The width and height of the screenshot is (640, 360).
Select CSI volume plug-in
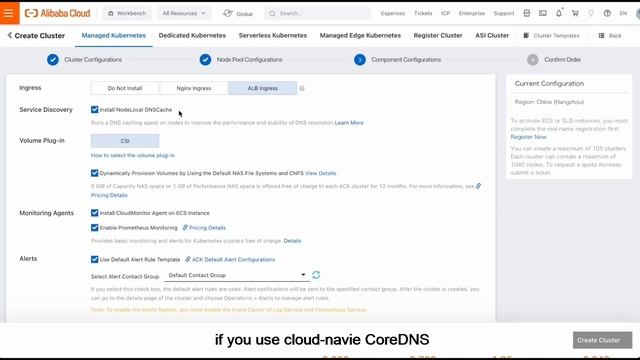click(x=125, y=141)
